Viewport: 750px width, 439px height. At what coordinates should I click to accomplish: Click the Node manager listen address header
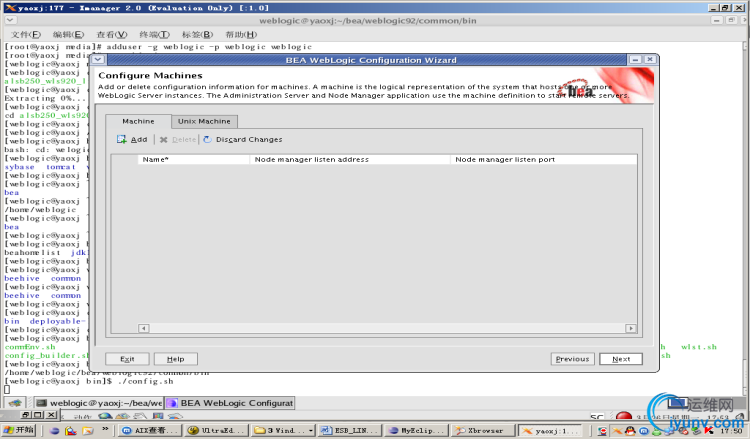[350, 159]
